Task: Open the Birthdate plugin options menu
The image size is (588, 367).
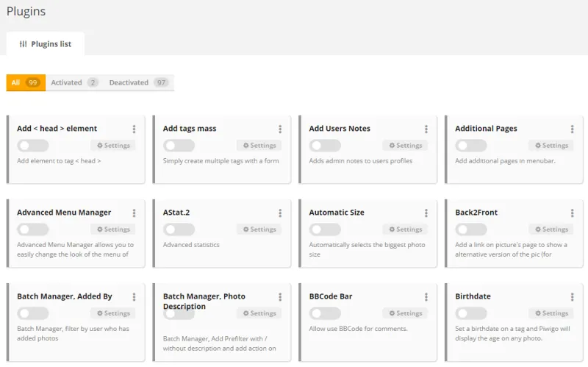Action: tap(573, 296)
